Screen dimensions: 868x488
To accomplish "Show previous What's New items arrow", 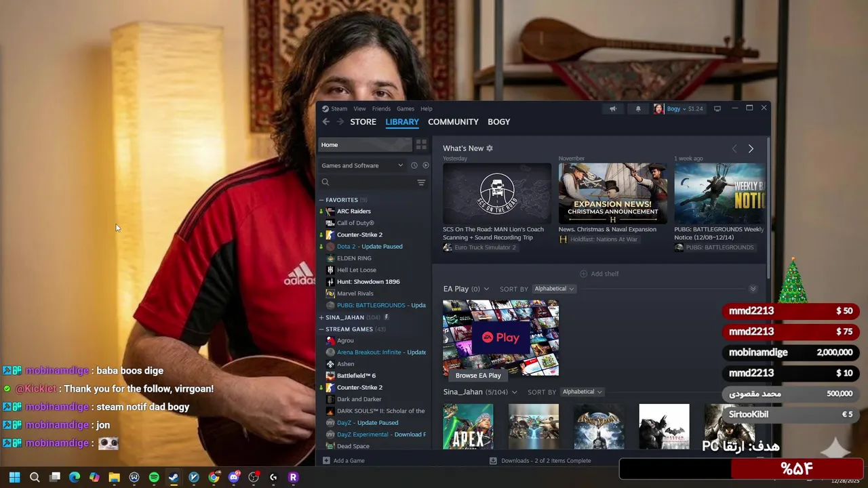I will (734, 148).
